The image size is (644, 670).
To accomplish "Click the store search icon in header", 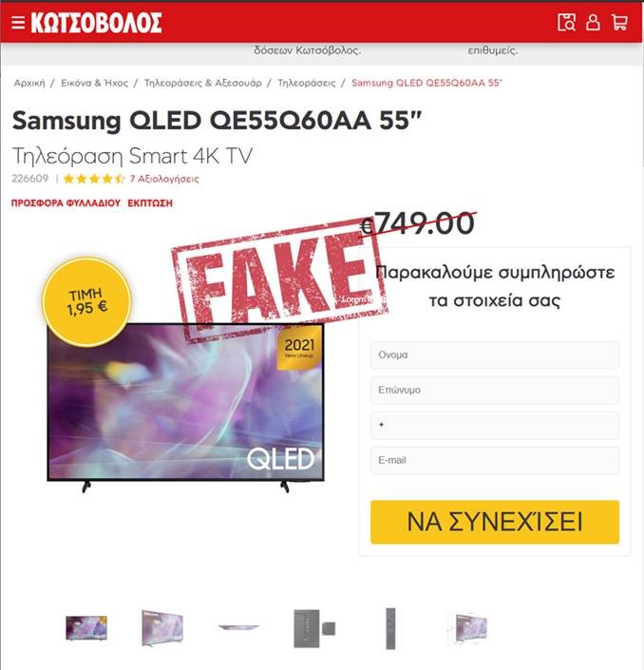I will pos(566,22).
